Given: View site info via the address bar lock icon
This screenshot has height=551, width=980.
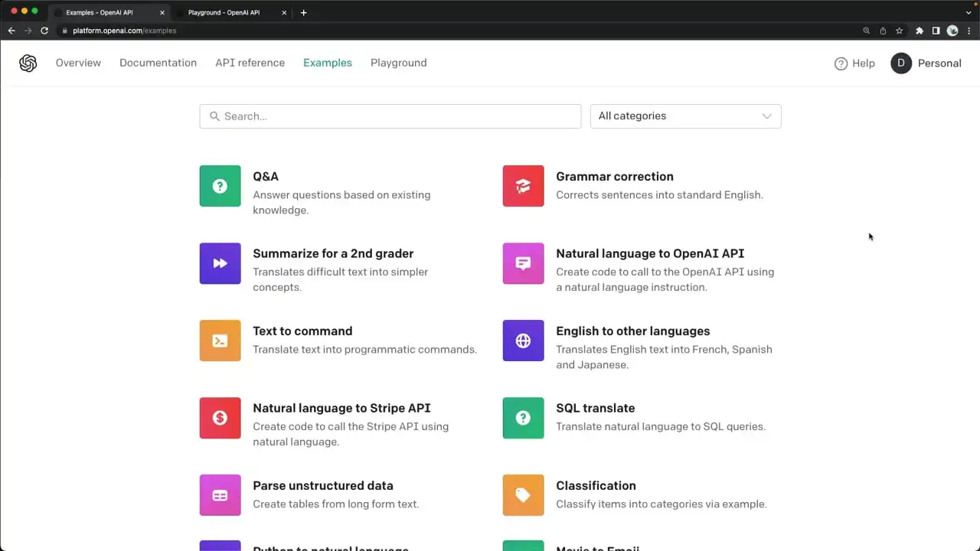Looking at the screenshot, I should click(65, 31).
